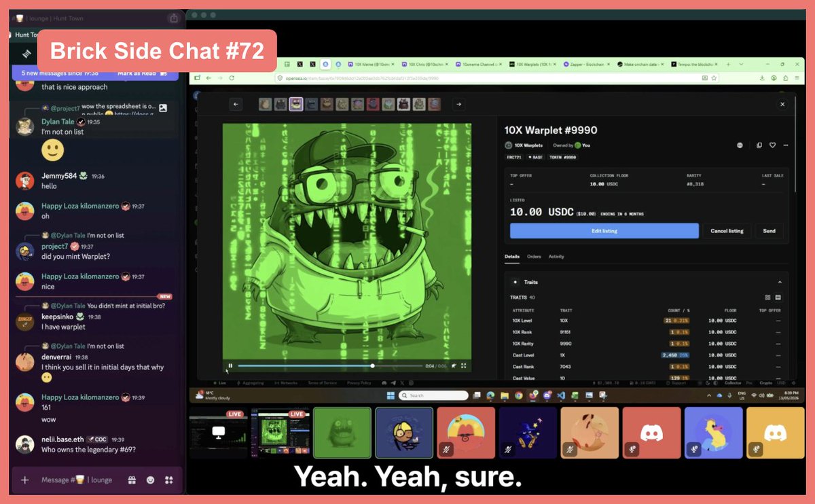Switch to the Details tab

[512, 257]
